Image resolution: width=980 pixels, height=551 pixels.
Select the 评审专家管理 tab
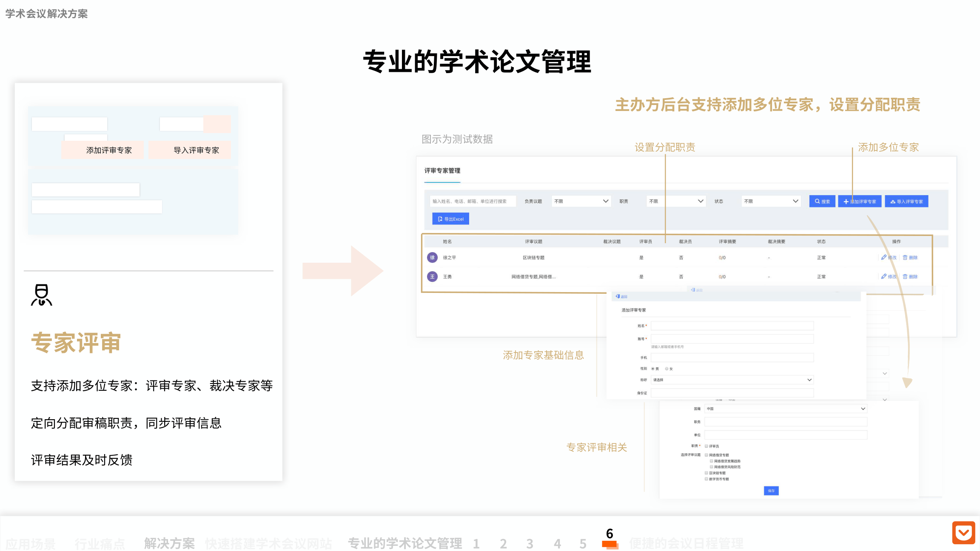(x=442, y=170)
